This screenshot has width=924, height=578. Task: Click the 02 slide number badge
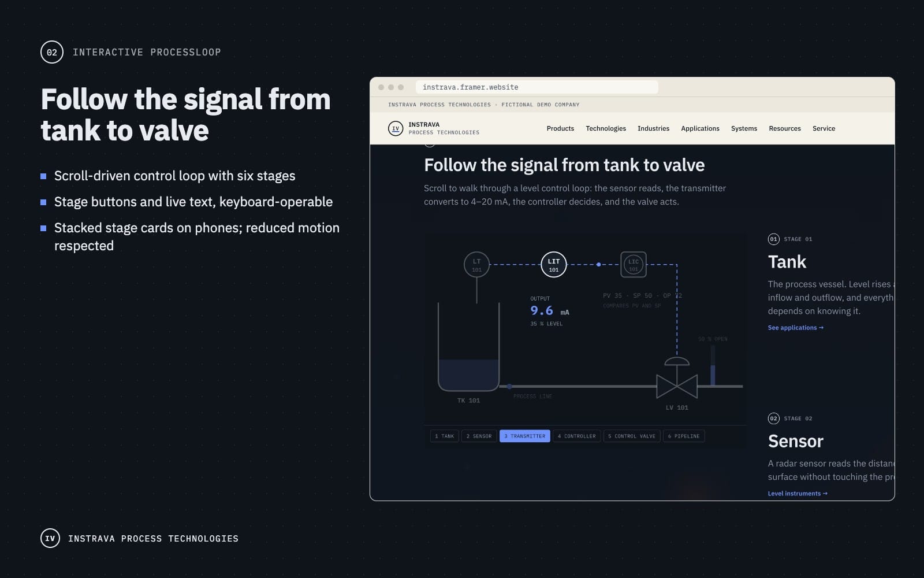(52, 52)
